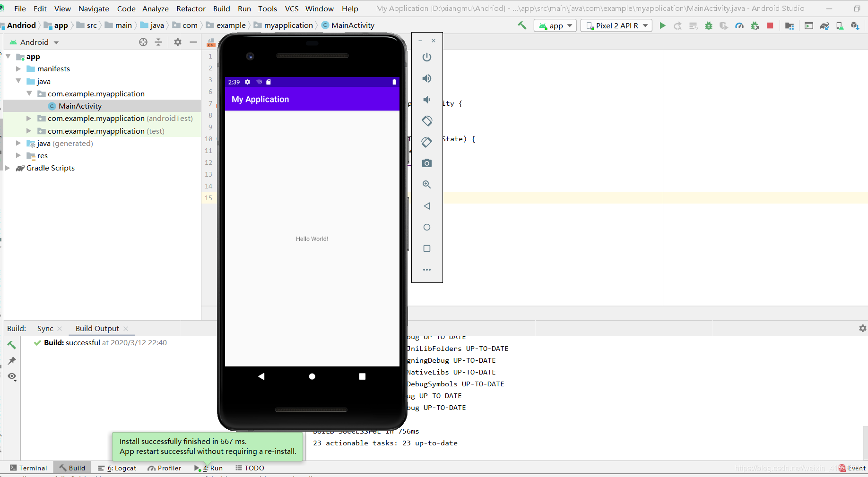Run the app with green play button

click(662, 26)
